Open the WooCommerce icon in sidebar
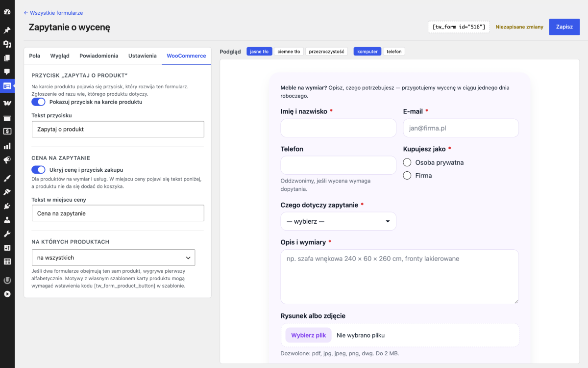Screen dimensions: 588x368 [x=7, y=104]
